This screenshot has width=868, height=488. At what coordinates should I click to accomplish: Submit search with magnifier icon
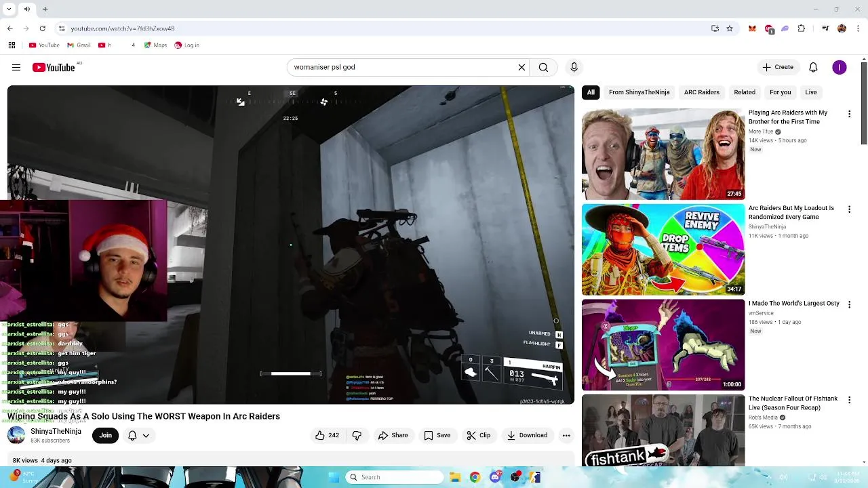coord(543,67)
